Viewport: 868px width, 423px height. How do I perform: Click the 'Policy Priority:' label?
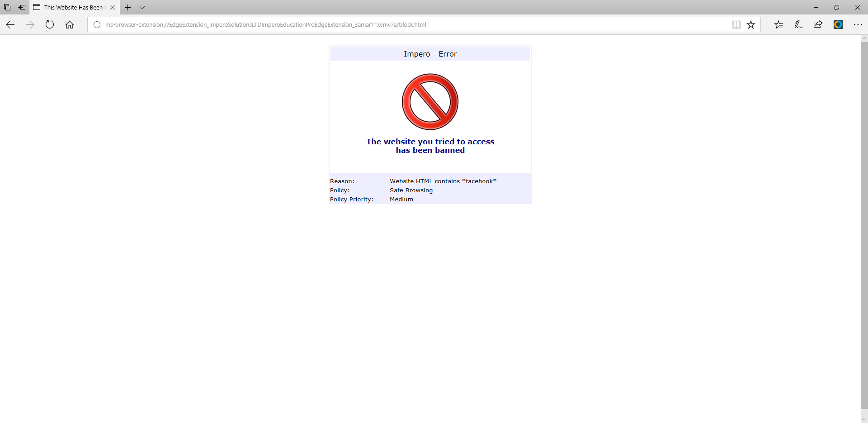pyautogui.click(x=352, y=200)
